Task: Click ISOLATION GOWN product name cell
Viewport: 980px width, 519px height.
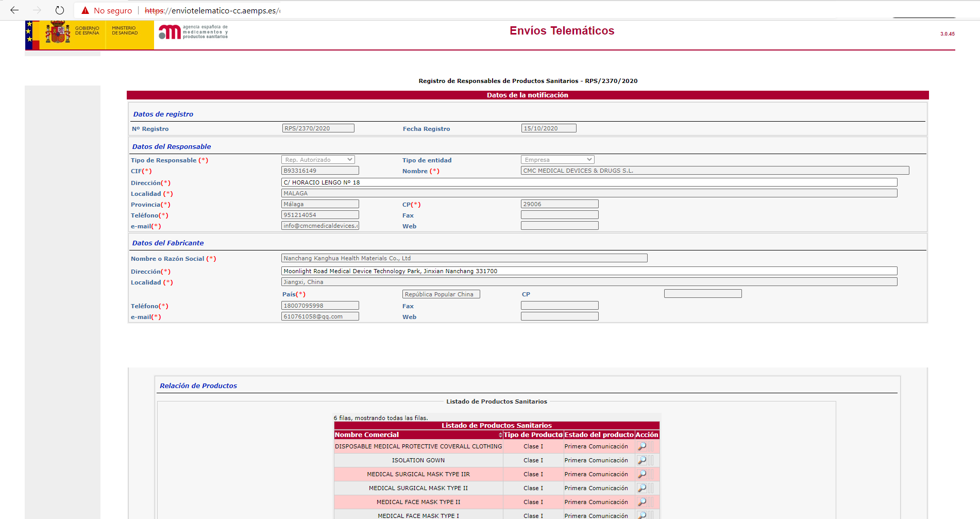Action: click(x=418, y=460)
